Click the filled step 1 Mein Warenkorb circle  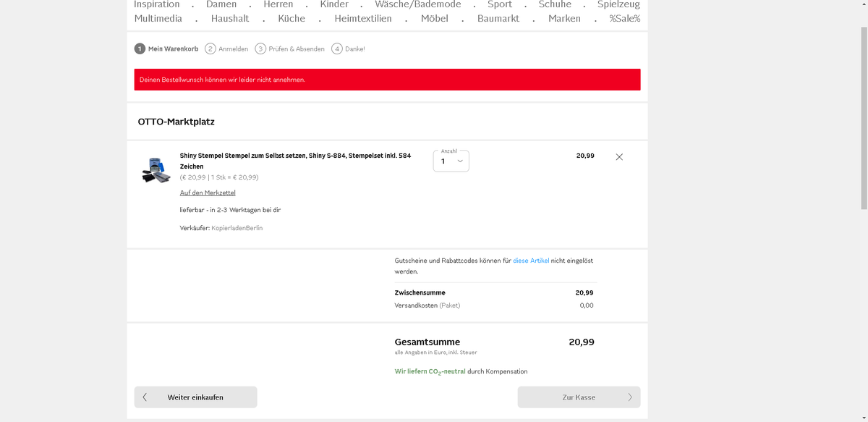tap(139, 48)
